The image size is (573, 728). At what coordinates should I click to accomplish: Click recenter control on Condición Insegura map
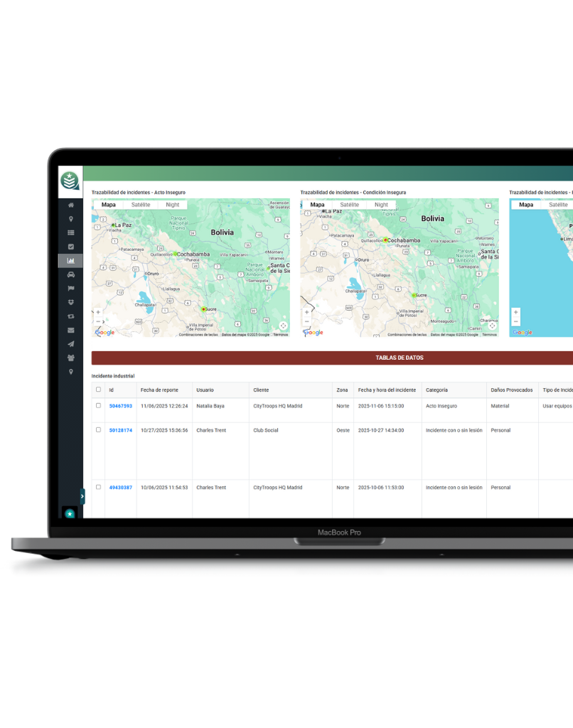pos(492,326)
